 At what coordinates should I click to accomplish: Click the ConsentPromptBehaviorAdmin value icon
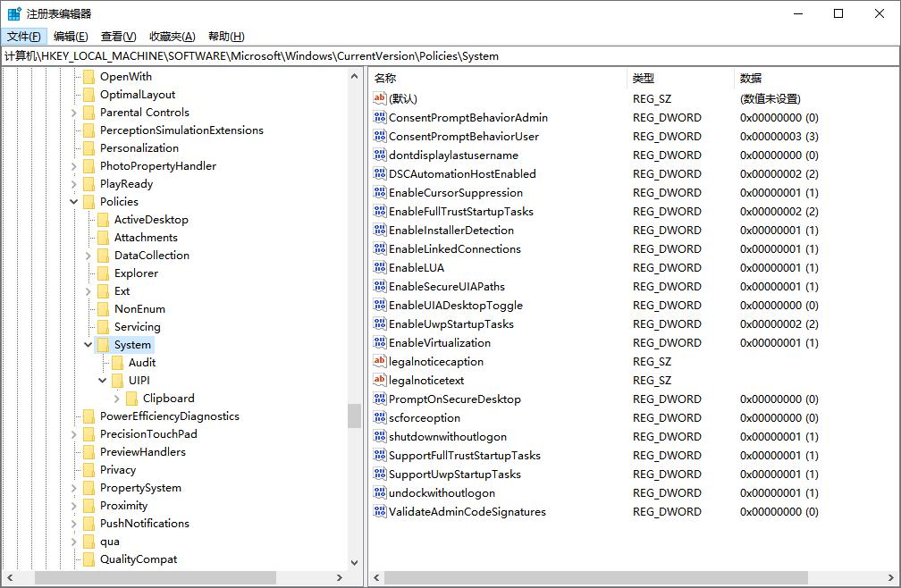click(x=379, y=118)
